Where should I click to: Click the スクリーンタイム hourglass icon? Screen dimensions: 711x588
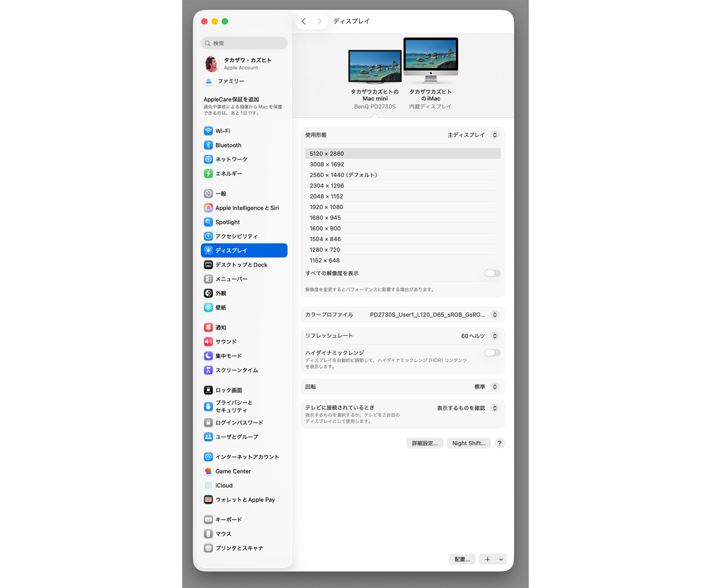tap(208, 370)
